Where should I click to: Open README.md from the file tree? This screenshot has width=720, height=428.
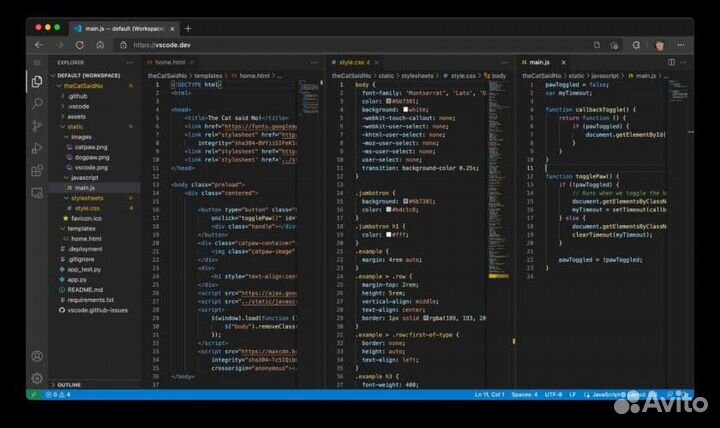pyautogui.click(x=84, y=290)
